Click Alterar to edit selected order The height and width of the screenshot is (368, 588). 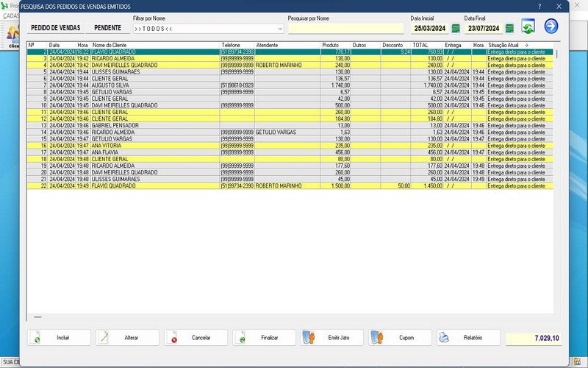point(127,337)
